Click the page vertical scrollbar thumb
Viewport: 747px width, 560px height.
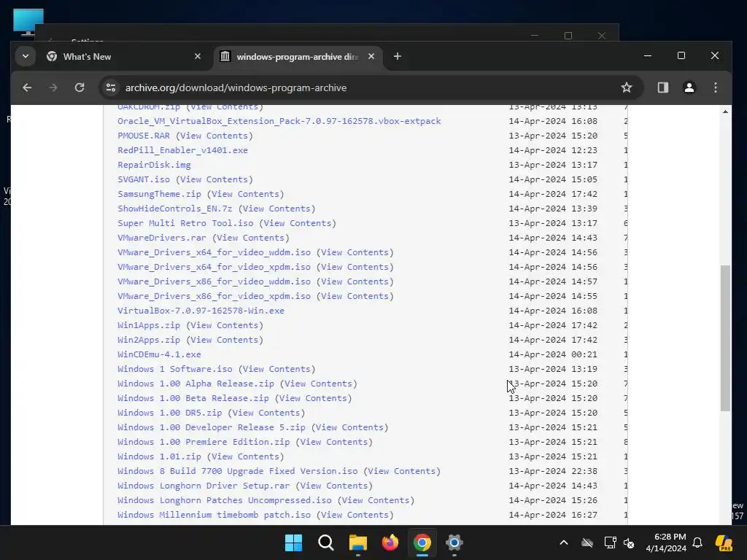point(725,338)
